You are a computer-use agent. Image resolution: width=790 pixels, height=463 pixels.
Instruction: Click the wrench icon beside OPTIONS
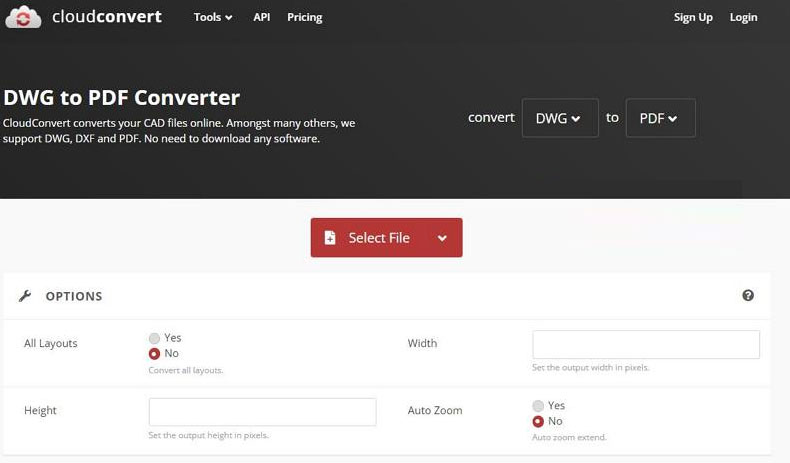(x=25, y=296)
